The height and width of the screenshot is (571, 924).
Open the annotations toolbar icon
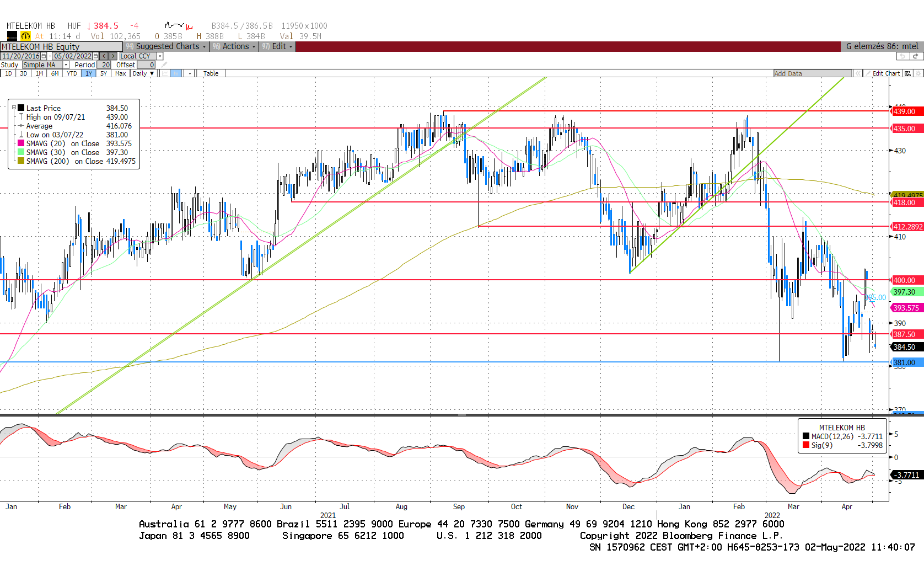[907, 73]
